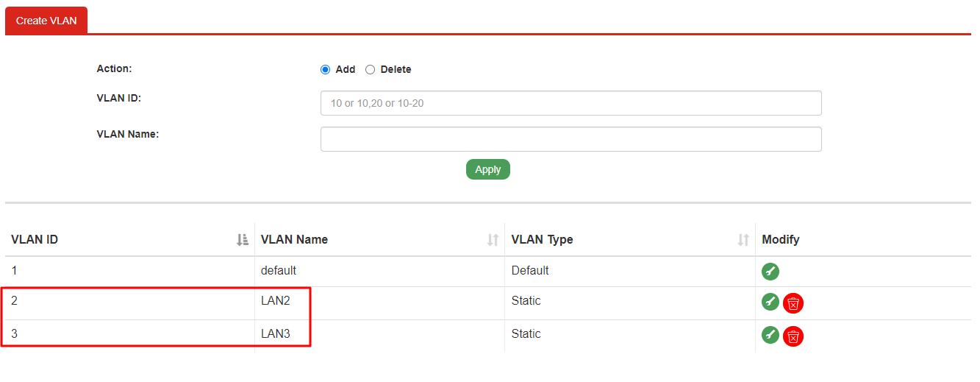Click the Static type cell in the LAN2 row
980x382 pixels.
[x=526, y=301]
